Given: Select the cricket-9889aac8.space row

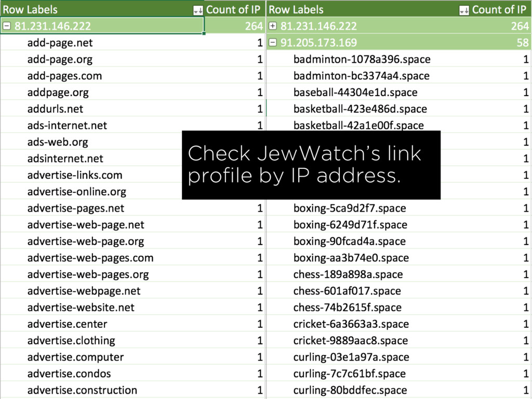Looking at the screenshot, I should click(x=398, y=341).
